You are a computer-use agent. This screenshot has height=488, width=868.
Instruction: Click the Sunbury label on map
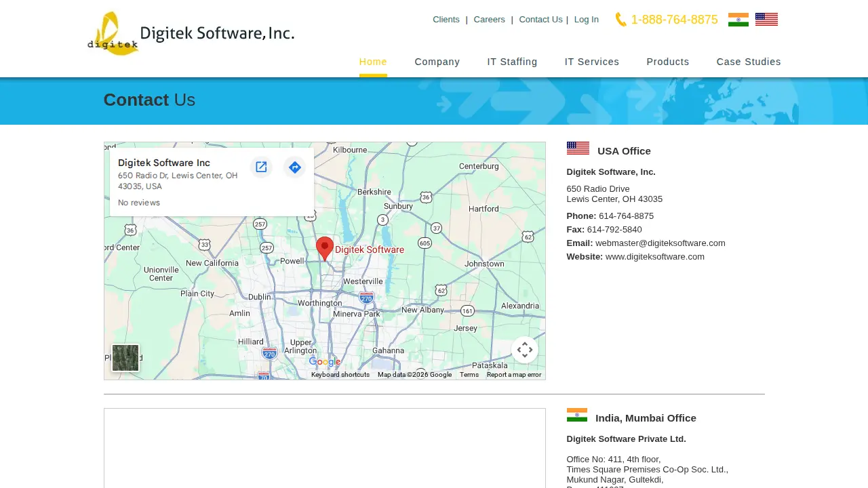pyautogui.click(x=399, y=206)
